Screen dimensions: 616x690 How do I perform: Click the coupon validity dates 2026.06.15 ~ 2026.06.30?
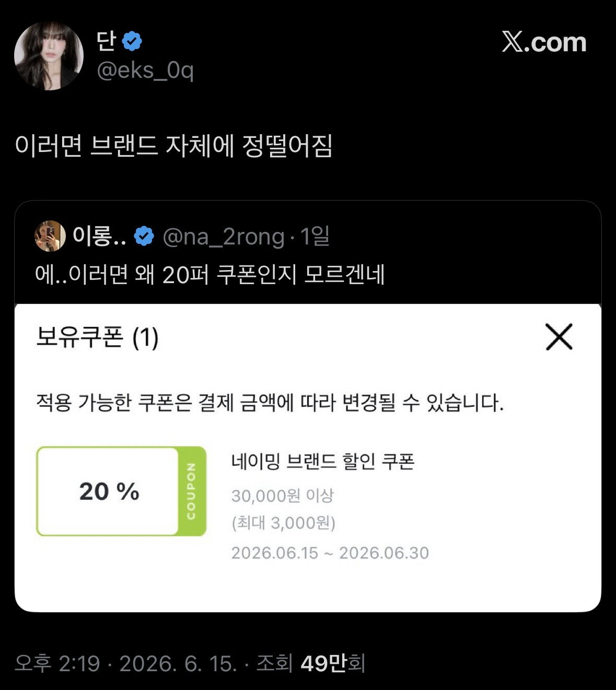point(330,553)
